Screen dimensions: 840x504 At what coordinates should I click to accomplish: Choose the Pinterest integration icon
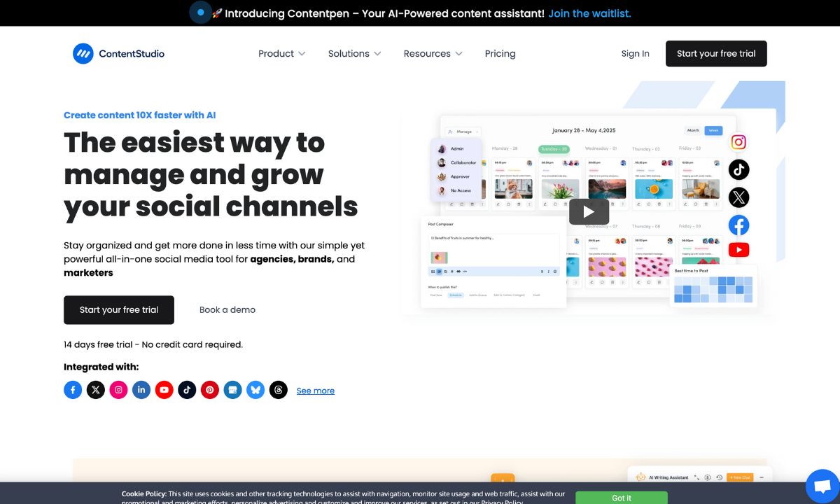coord(210,390)
